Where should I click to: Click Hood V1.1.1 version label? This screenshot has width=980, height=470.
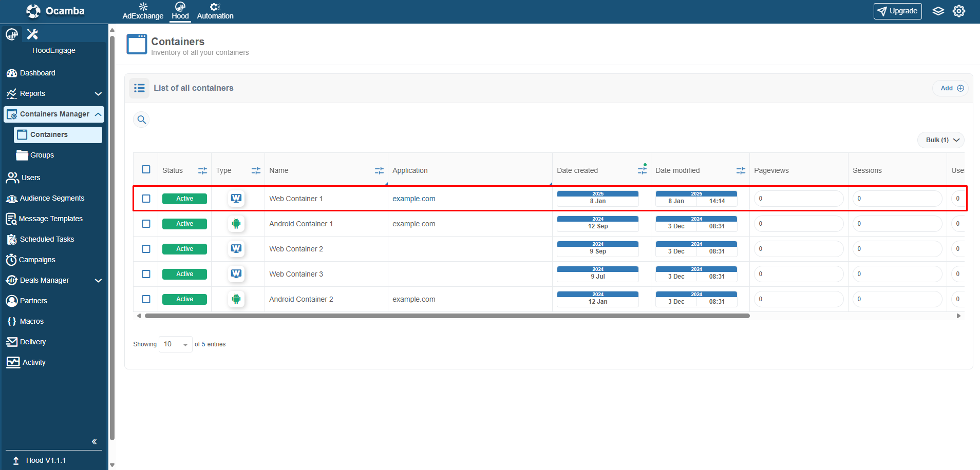[x=46, y=460]
